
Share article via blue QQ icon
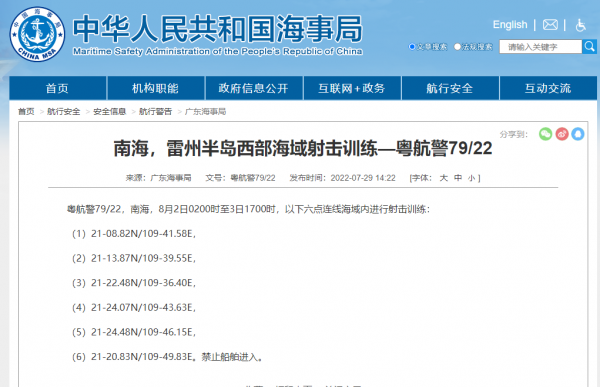click(x=578, y=134)
